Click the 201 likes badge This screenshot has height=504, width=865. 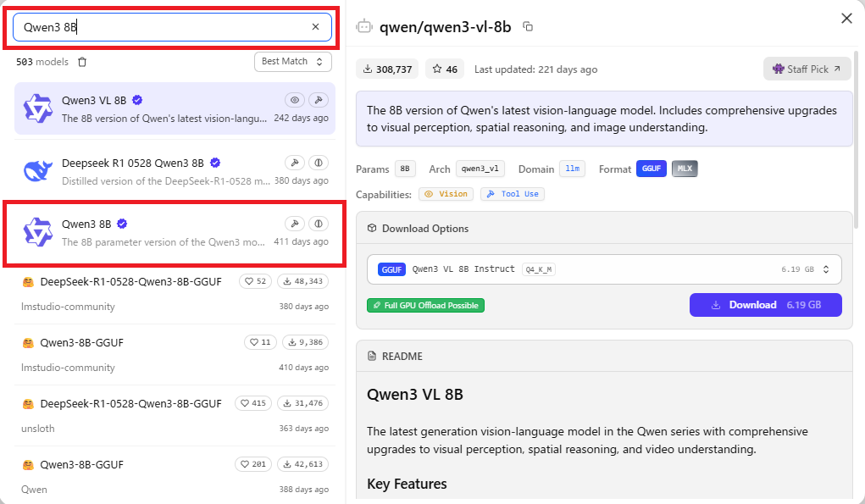click(253, 464)
